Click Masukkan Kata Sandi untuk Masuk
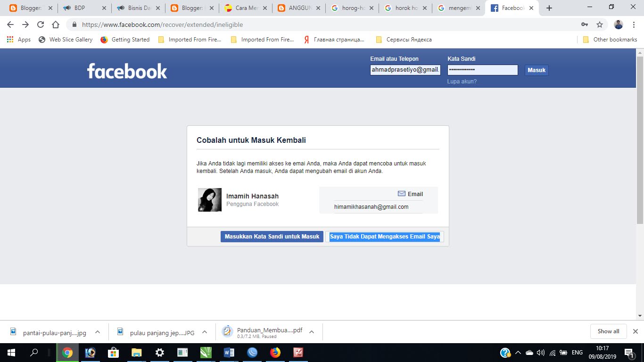 (272, 237)
